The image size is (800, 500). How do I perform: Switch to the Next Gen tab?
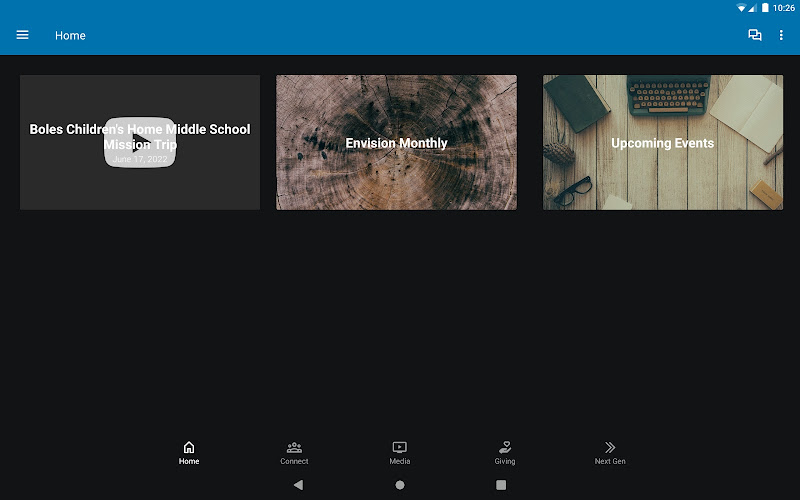(x=610, y=453)
